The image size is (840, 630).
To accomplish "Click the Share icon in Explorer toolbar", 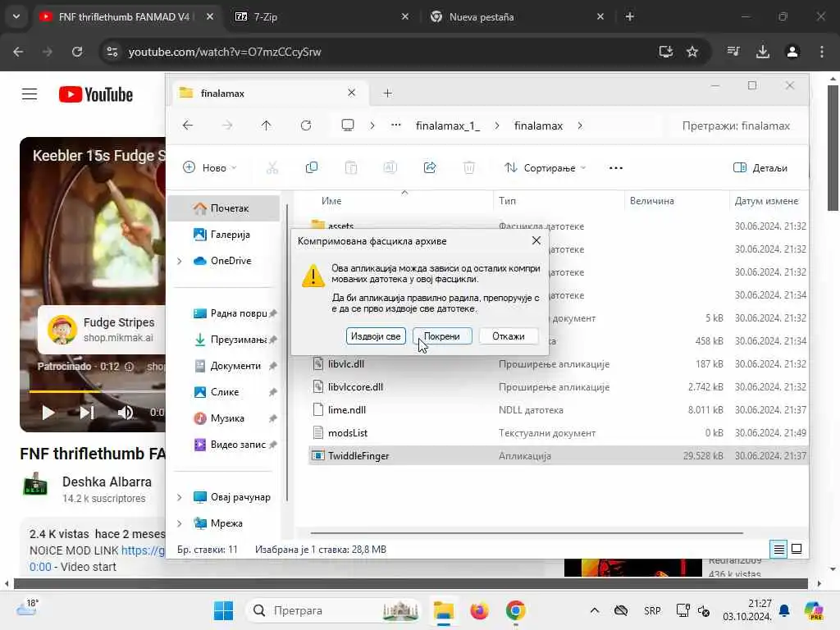I will click(x=430, y=167).
